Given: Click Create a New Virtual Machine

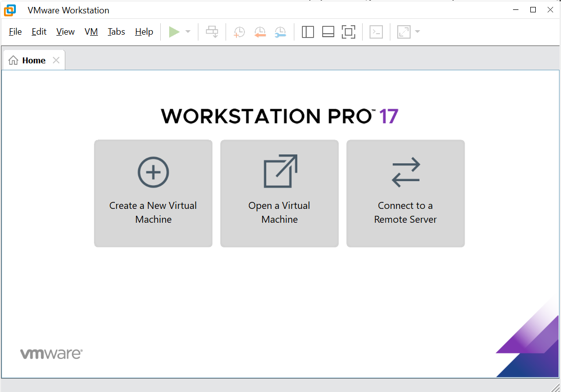Looking at the screenshot, I should click(x=153, y=194).
